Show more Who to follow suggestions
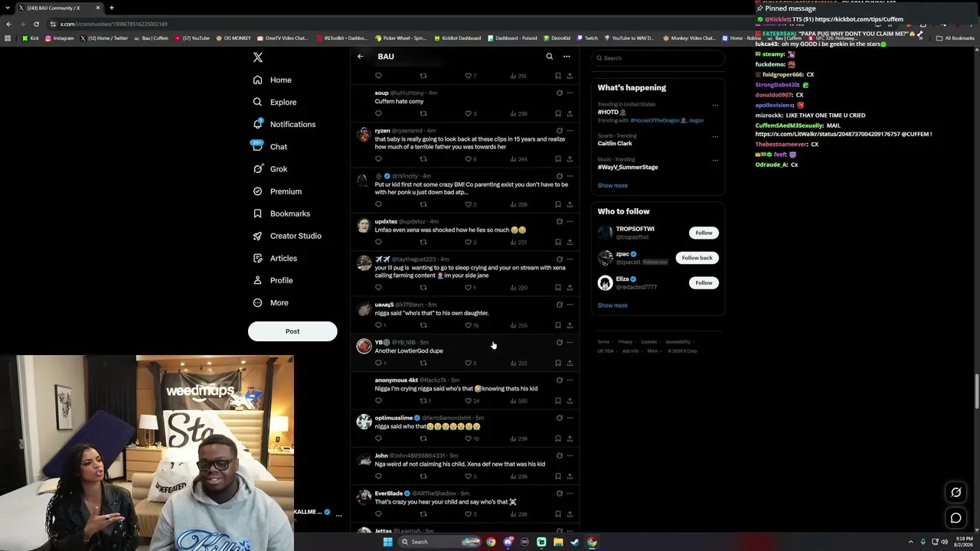Screen dimensions: 980x551 coord(612,305)
